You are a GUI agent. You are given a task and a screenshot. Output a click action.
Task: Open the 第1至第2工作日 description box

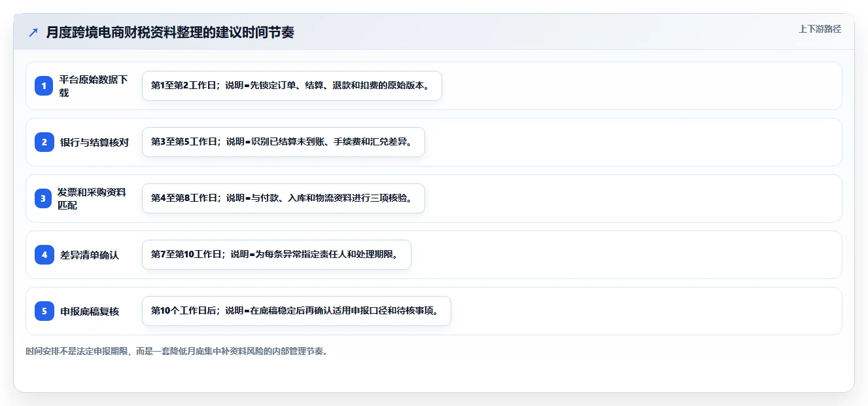[292, 86]
